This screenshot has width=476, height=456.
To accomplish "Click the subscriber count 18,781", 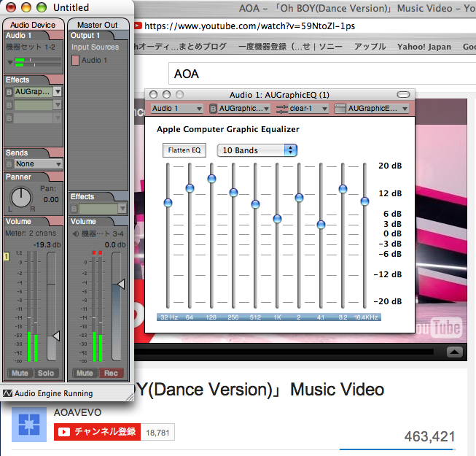I will 157,433.
